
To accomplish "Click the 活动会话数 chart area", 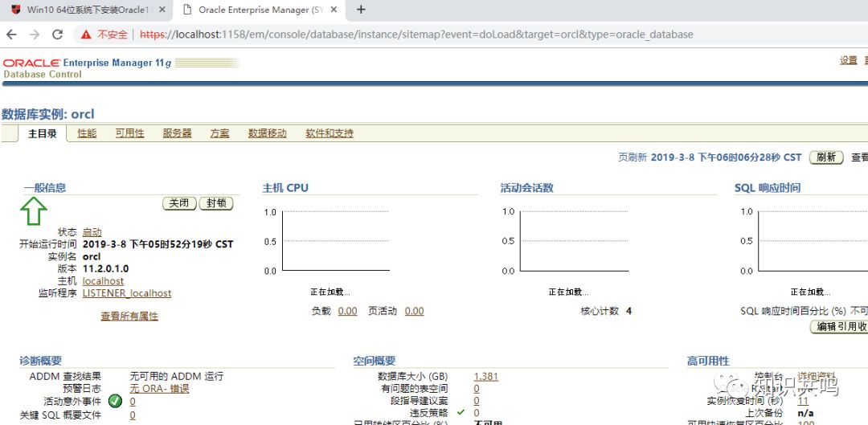I will click(574, 241).
